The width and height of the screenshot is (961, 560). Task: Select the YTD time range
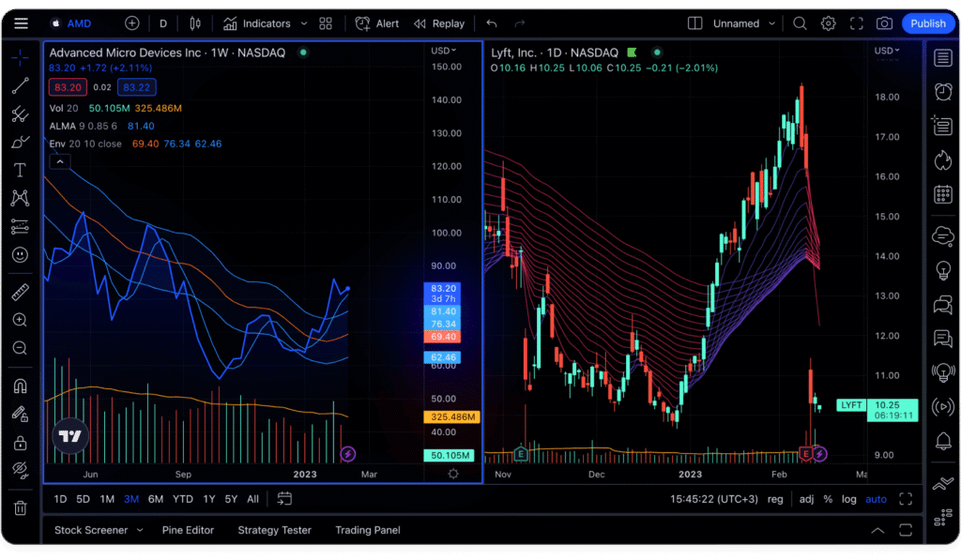[x=183, y=499]
